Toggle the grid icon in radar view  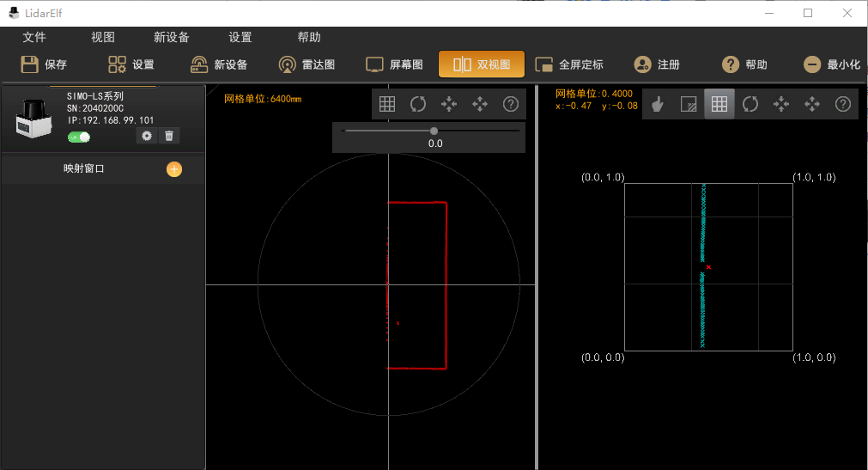click(387, 104)
